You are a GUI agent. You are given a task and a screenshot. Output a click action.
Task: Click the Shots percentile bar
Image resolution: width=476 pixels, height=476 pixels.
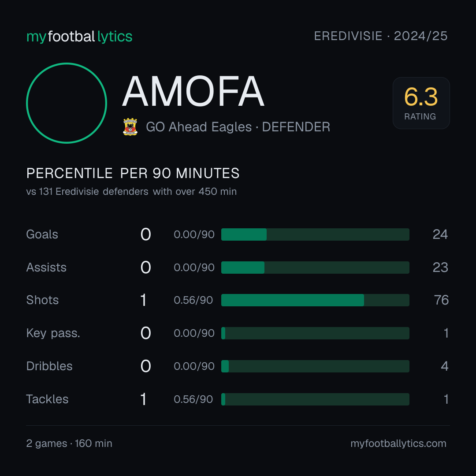point(315,300)
